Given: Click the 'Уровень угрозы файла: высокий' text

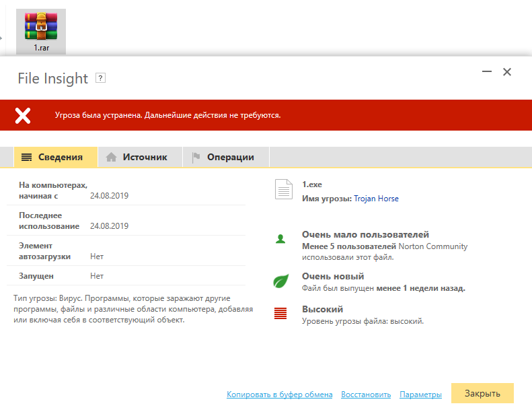Looking at the screenshot, I should pyautogui.click(x=363, y=321).
